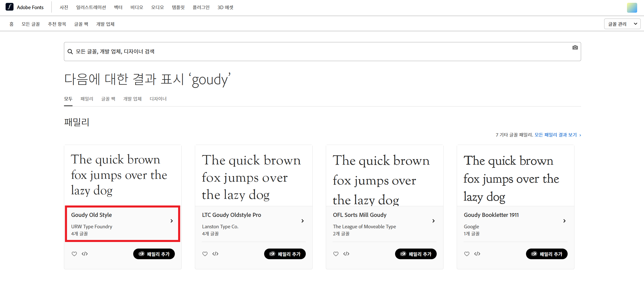
Task: Go to 일러스트레이션 in top menu
Action: tap(91, 7)
